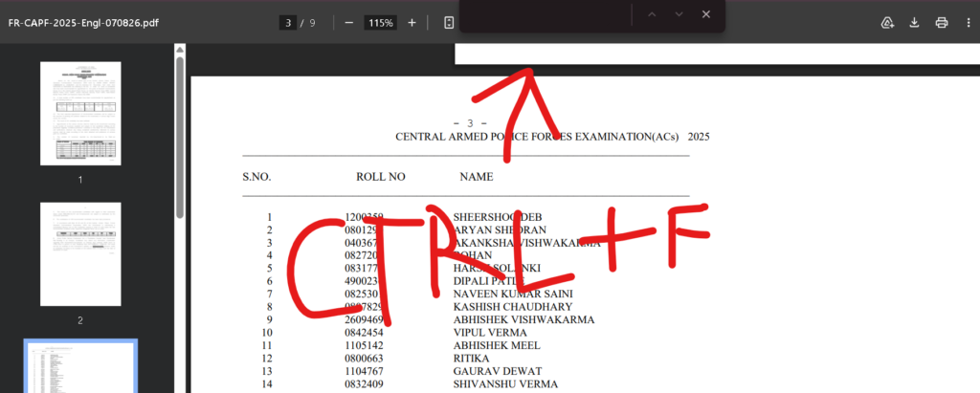Click the name 'RITIKA'
The width and height of the screenshot is (980, 393).
471,359
